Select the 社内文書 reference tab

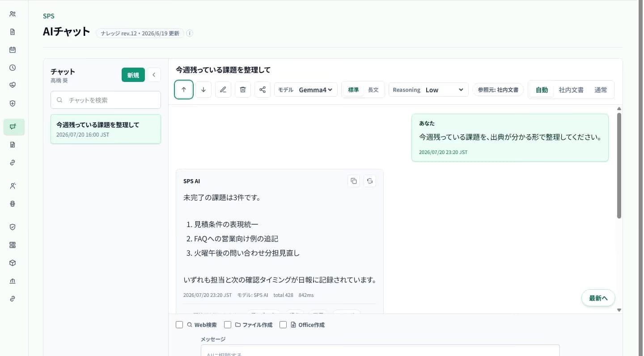(571, 90)
